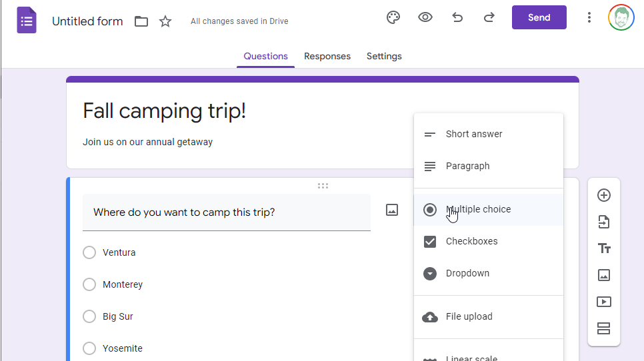This screenshot has width=644, height=361.
Task: Edit the question title field
Action: [x=226, y=212]
